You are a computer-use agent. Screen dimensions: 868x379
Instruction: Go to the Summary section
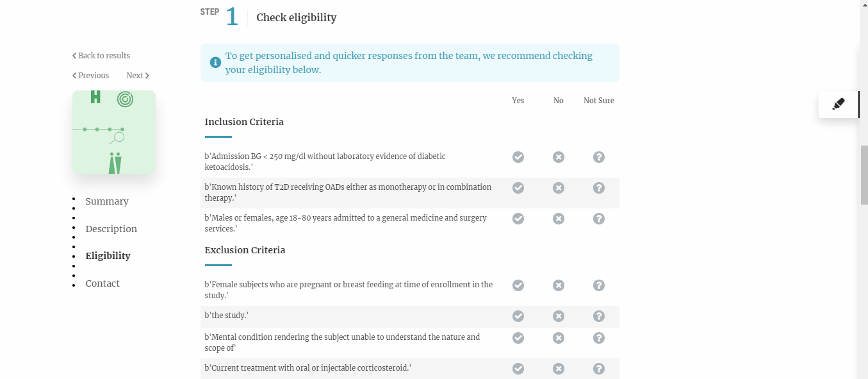(x=107, y=201)
